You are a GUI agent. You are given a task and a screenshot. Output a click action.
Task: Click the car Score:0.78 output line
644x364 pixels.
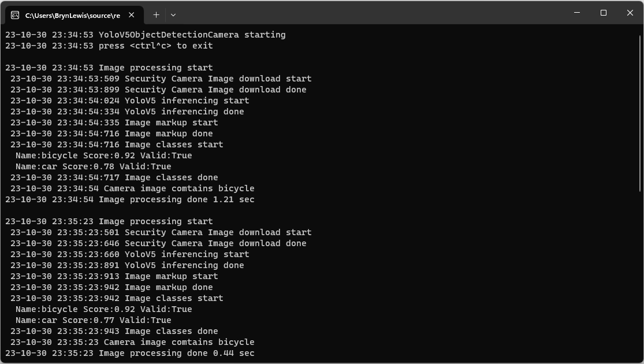point(93,166)
